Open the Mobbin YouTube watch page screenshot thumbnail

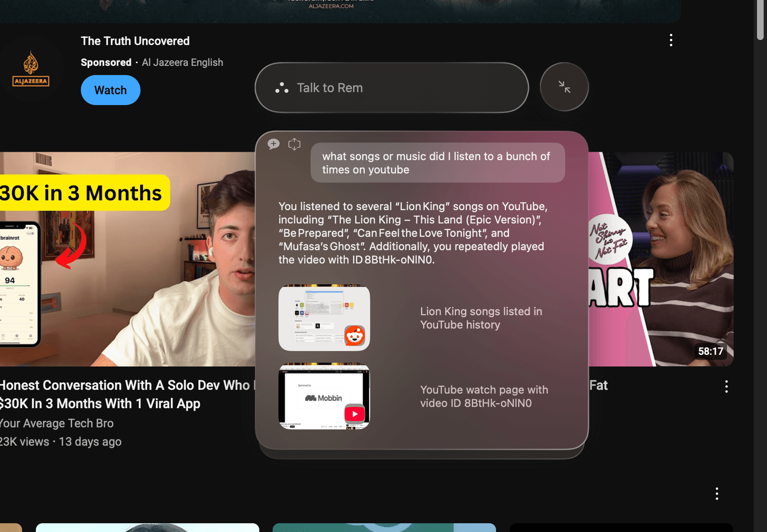(x=324, y=396)
